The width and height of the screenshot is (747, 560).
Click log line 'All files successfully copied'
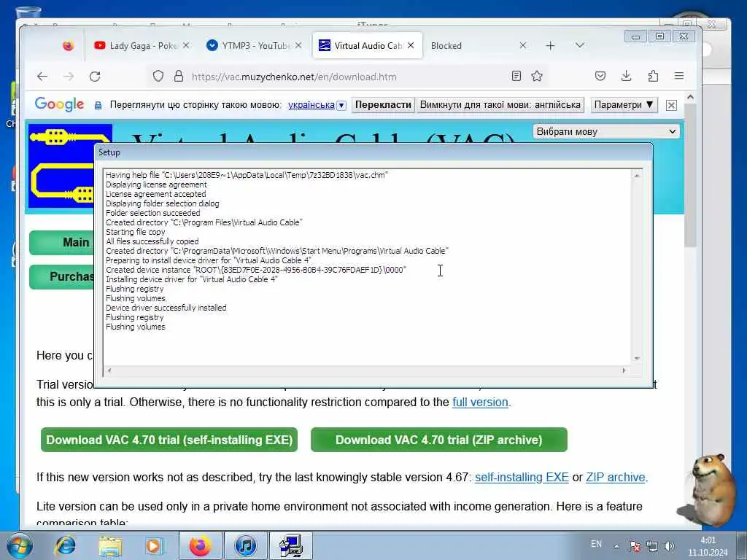pyautogui.click(x=152, y=241)
